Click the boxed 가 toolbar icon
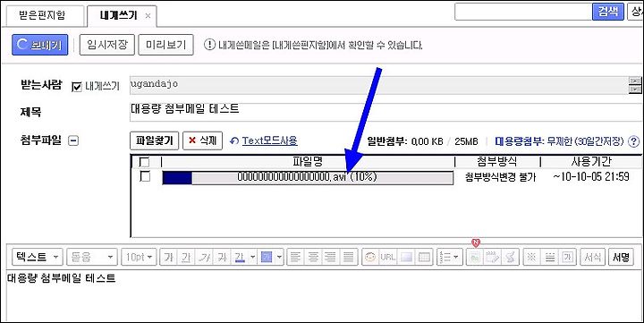644x323 pixels. point(568,258)
